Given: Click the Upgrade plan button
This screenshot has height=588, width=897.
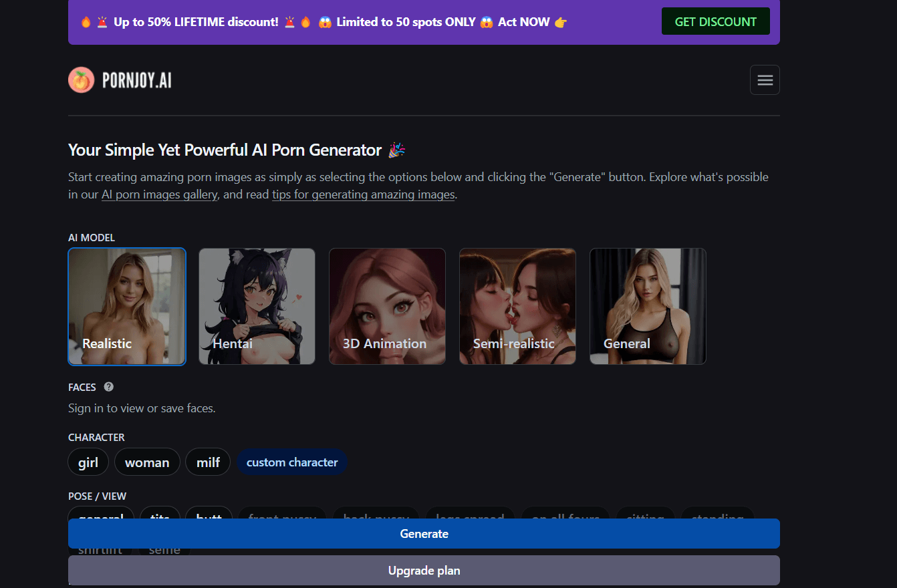Looking at the screenshot, I should (x=424, y=571).
